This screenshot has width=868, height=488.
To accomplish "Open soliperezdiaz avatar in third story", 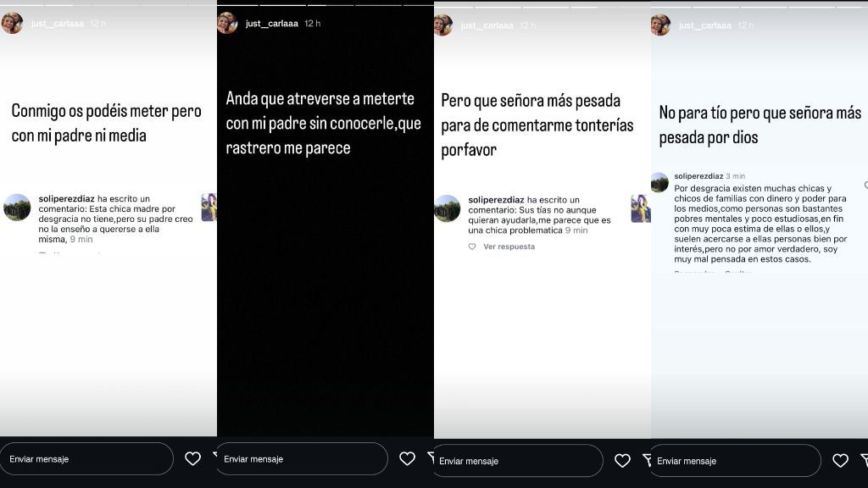I will (x=448, y=208).
